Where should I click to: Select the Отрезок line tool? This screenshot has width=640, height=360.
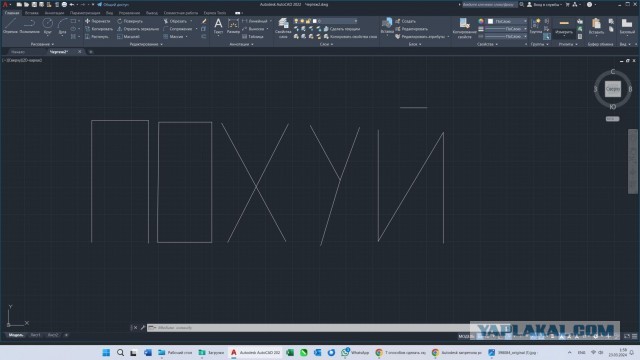pyautogui.click(x=10, y=25)
